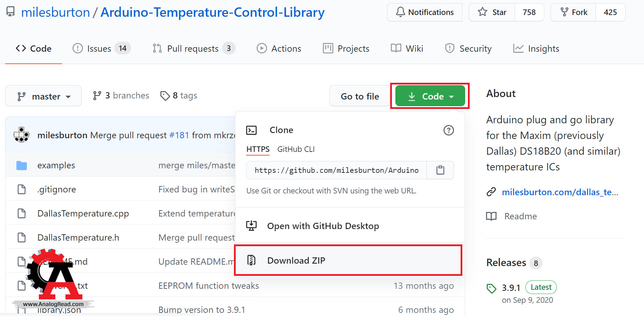Copy the clone URL with clipboard icon
The height and width of the screenshot is (316, 644).
(440, 170)
